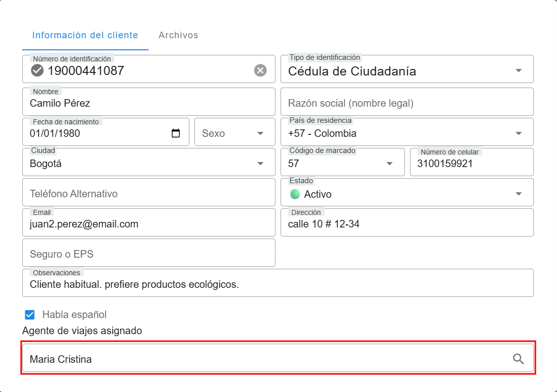Image resolution: width=557 pixels, height=392 pixels.
Task: Focus the Seguro o EPS field
Action: coord(149,254)
